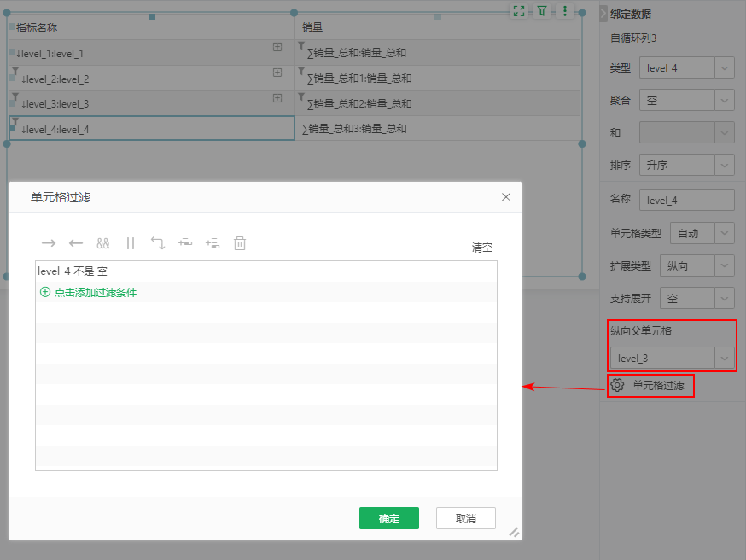Click the 单元格过滤 label in side panel
746x560 pixels.
658,385
